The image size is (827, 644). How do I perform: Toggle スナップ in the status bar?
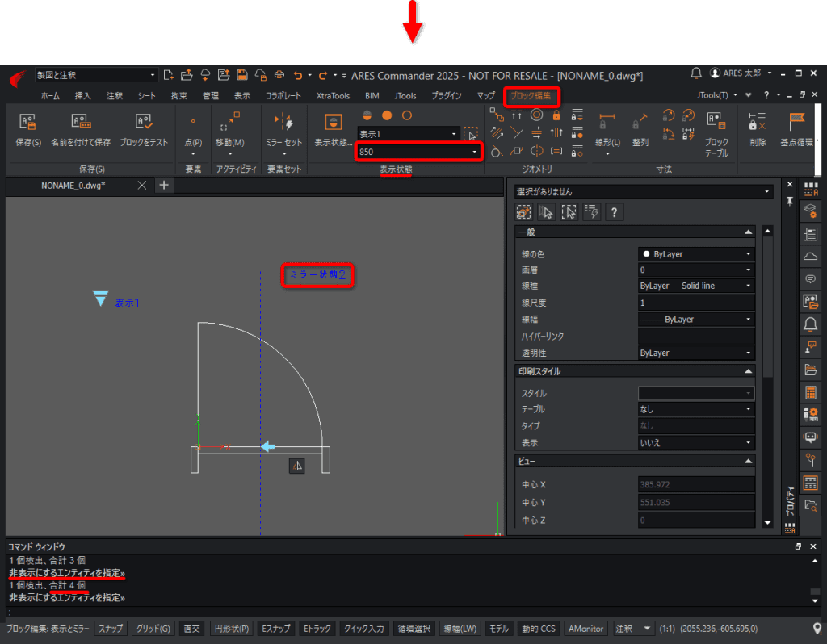point(111,629)
